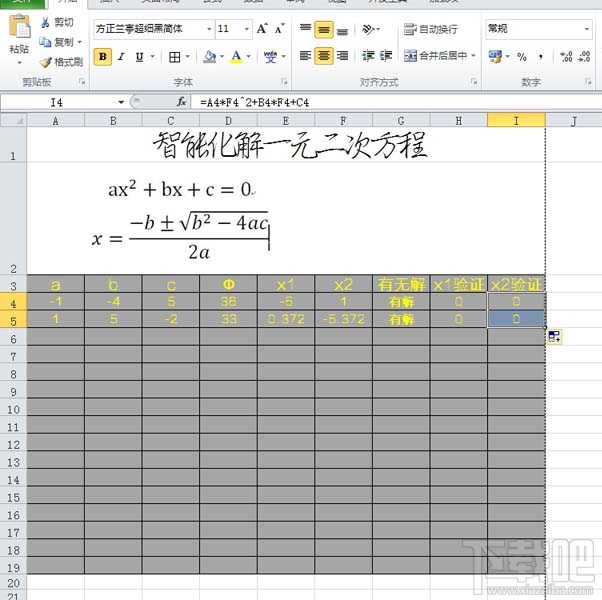
Task: Toggle center horizontal alignment
Action: pyautogui.click(x=324, y=56)
